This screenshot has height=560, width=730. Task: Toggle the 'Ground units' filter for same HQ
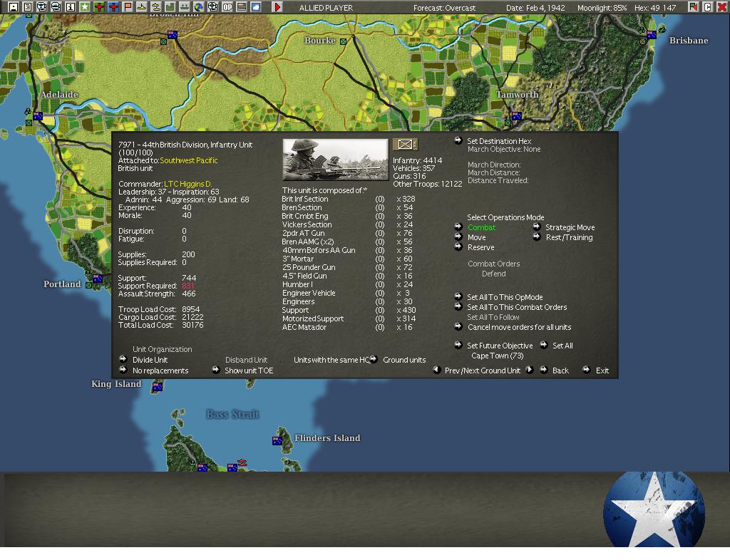click(x=404, y=360)
